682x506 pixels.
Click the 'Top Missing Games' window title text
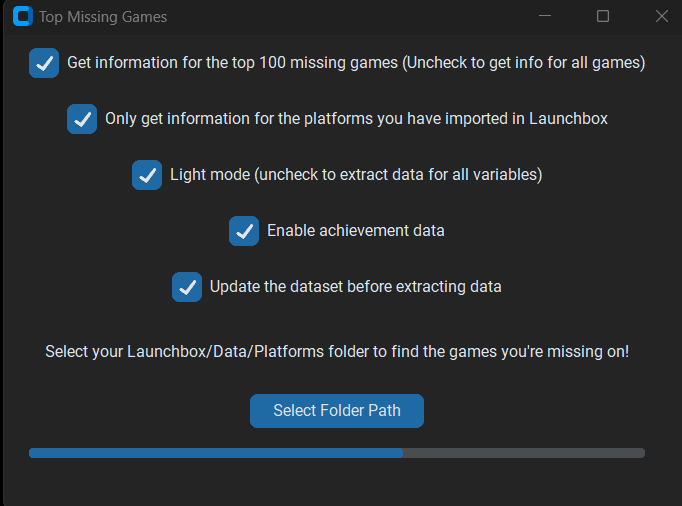pyautogui.click(x=103, y=17)
